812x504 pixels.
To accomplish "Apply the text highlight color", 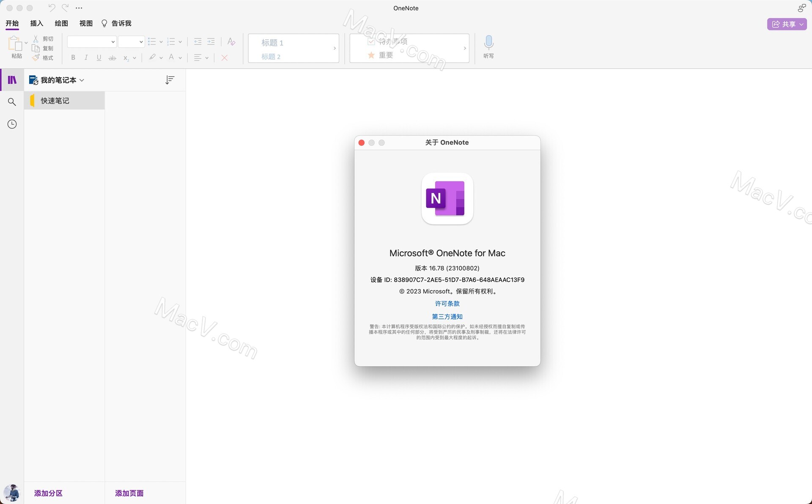I will click(152, 57).
